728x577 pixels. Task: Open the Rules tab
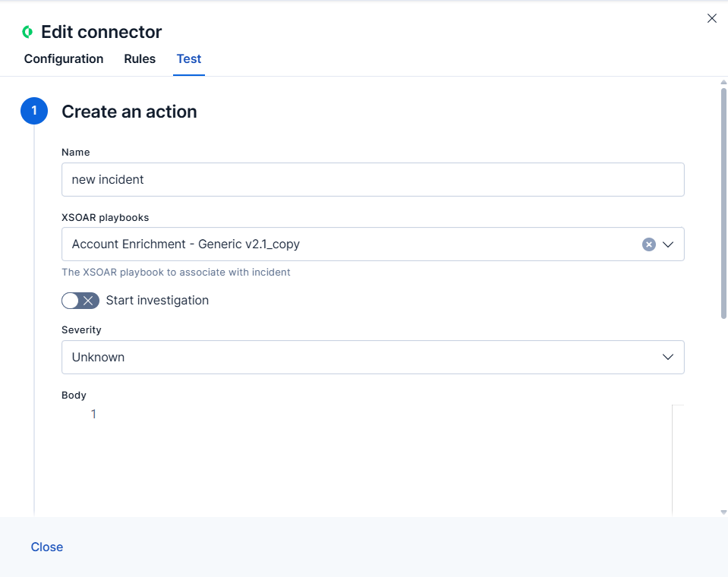[x=139, y=58]
